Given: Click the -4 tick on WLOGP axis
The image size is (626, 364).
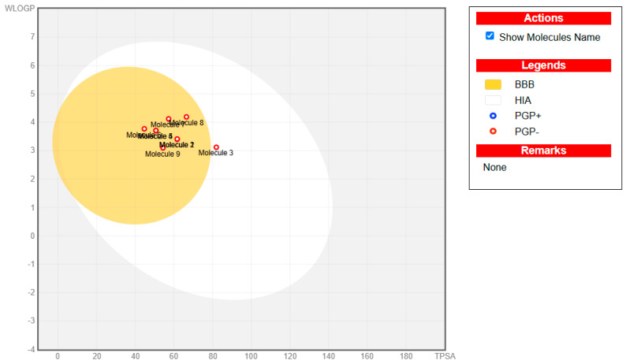Looking at the screenshot, I should click(x=31, y=350).
